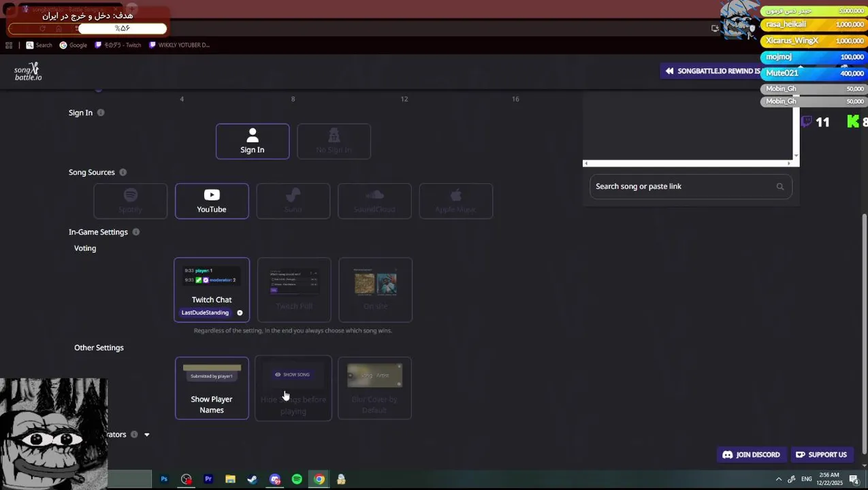
Task: Click the rewind arrows icon in the banner
Action: (x=669, y=71)
